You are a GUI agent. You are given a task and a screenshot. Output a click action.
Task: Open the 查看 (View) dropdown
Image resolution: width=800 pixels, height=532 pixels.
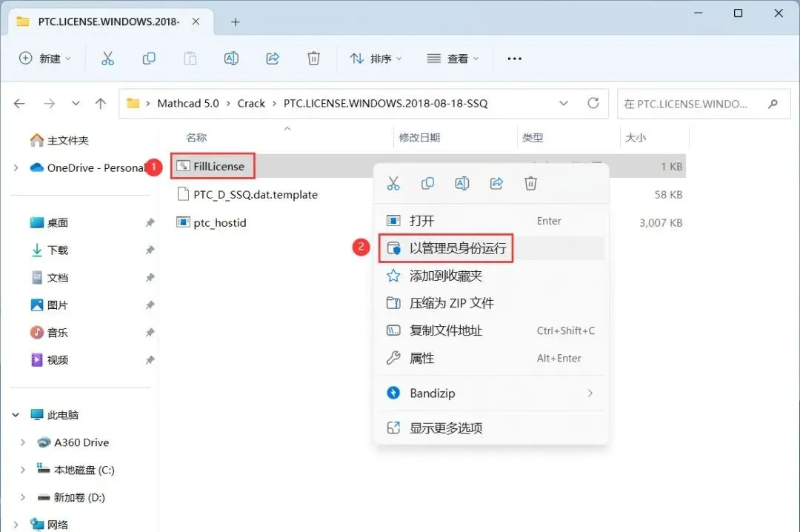[x=453, y=59]
